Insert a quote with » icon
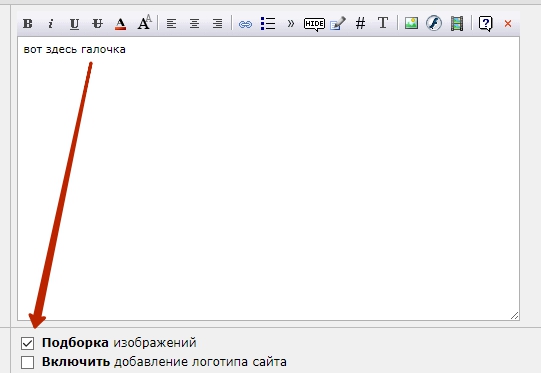Viewport: 541px width, 373px height. point(291,23)
